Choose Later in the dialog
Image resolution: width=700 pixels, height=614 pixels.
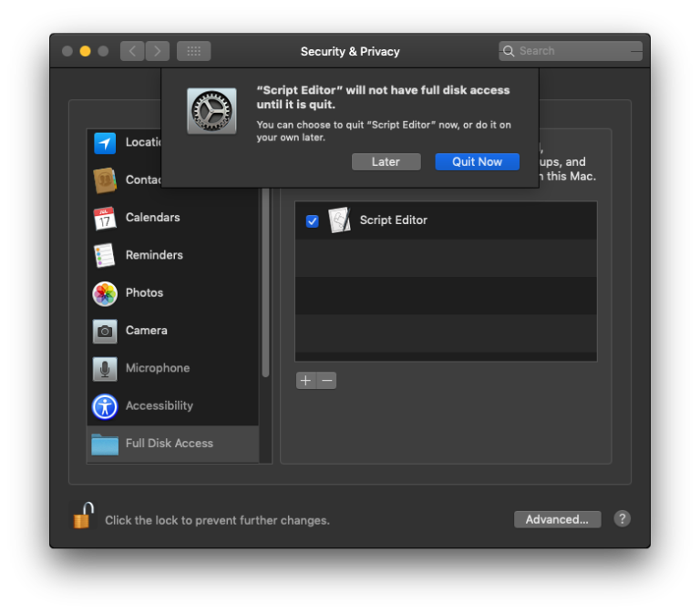coord(386,161)
